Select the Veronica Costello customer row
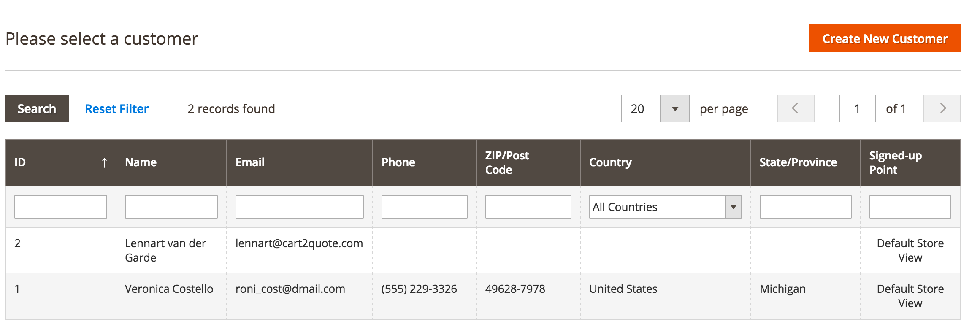Viewport: 980px width, 335px height. (169, 289)
